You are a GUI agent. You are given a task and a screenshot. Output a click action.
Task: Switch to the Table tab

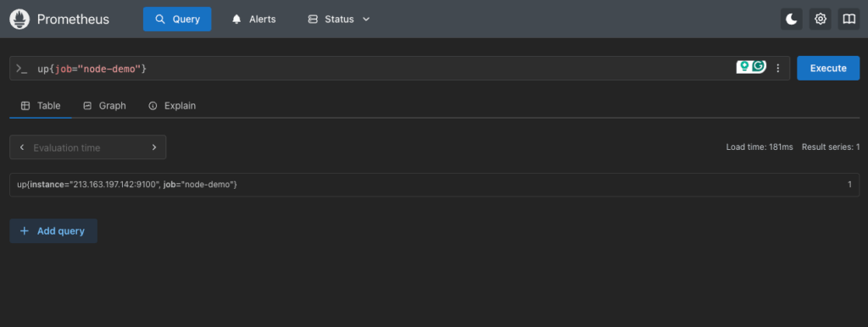(x=41, y=106)
